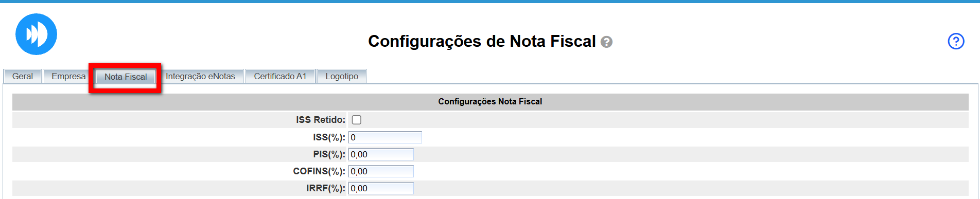980x199 pixels.
Task: Click the IRRF(%) label text
Action: (326, 188)
